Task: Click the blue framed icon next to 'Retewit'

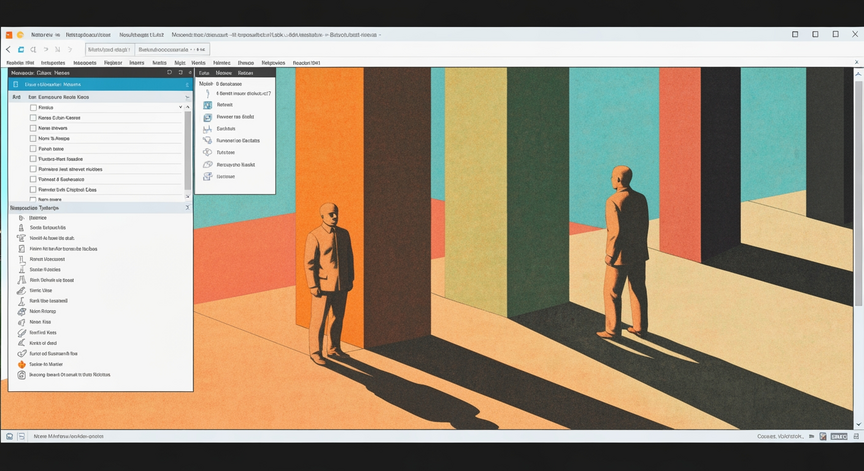Action: 207,105
